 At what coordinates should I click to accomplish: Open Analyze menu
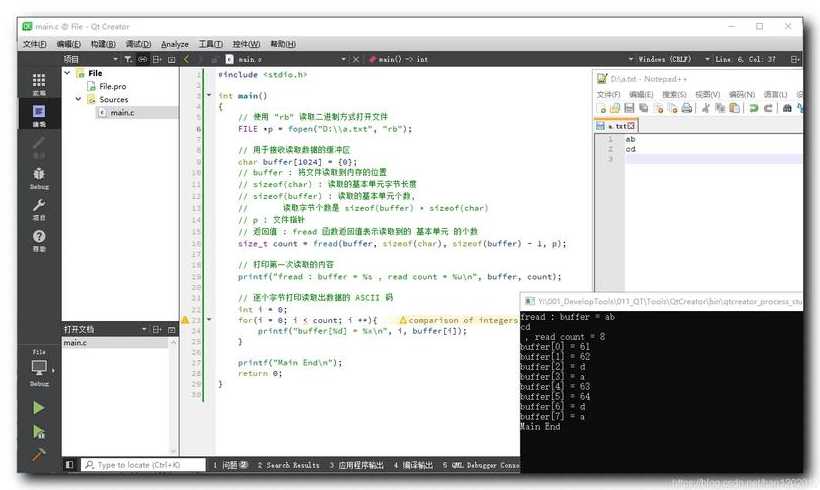175,44
